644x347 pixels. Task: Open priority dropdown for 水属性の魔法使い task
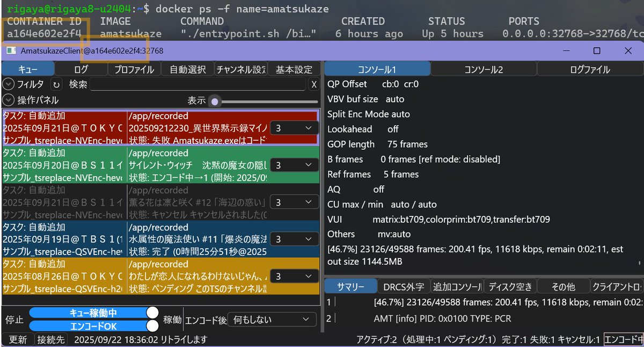[294, 239]
